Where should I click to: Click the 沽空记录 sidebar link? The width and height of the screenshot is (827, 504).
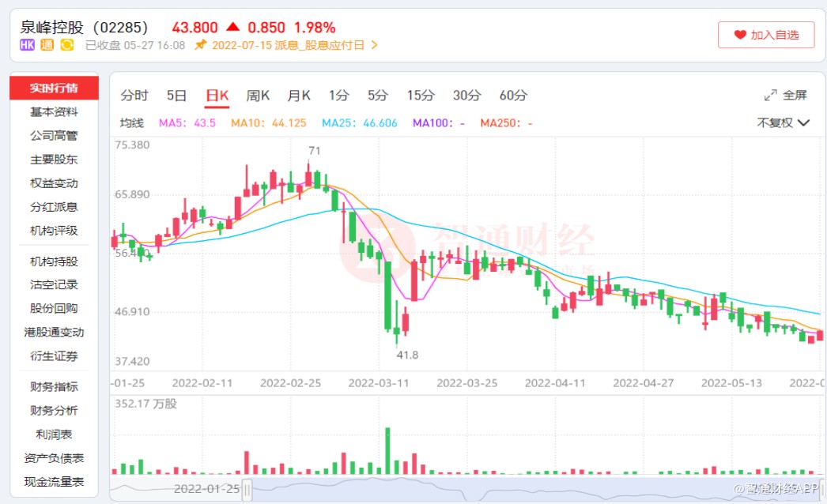point(54,284)
